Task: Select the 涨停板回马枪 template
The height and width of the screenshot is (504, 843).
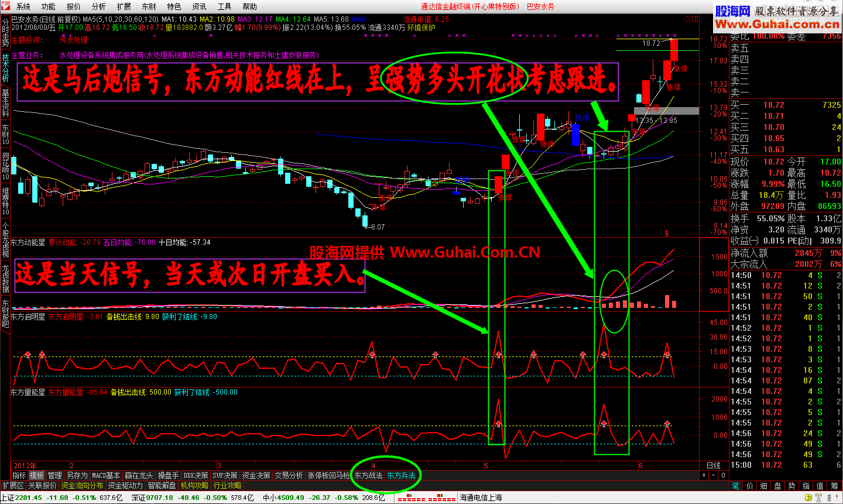Action: pos(328,475)
